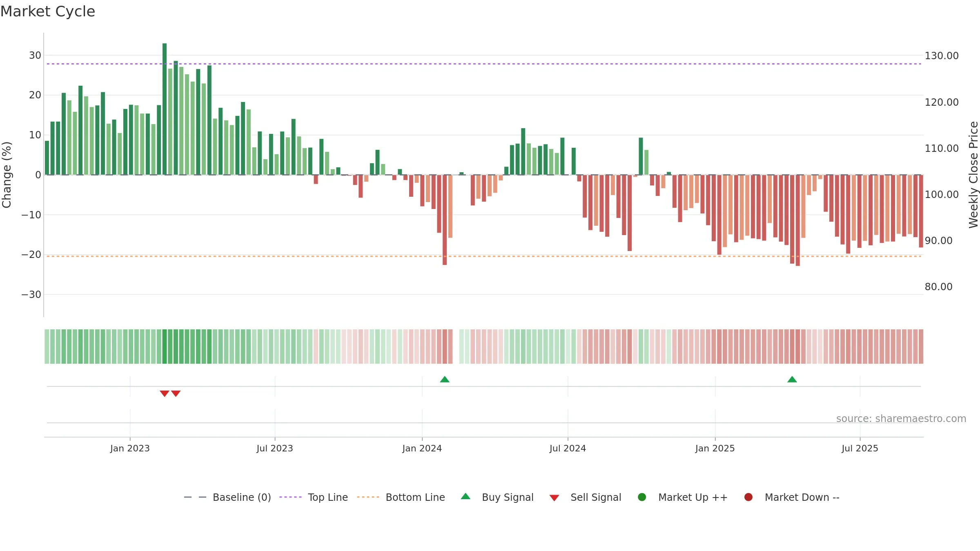This screenshot has height=551, width=980.
Task: Click the source: sharemaestro.com text
Action: point(901,419)
